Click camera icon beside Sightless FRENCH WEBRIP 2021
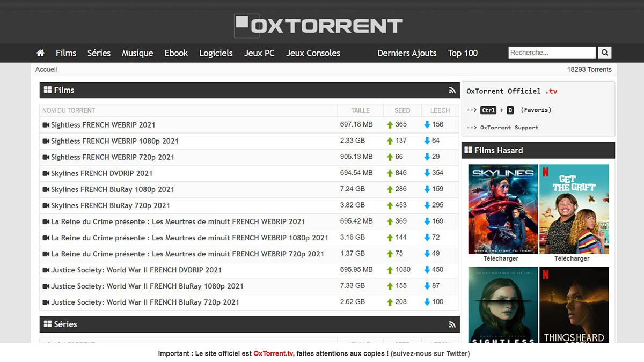Image resolution: width=644 pixels, height=362 pixels. [46, 125]
